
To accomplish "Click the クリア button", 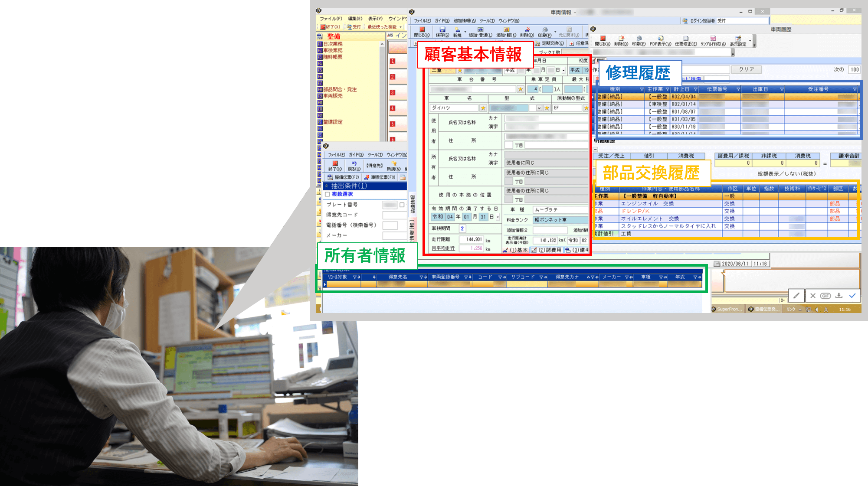I will 747,69.
